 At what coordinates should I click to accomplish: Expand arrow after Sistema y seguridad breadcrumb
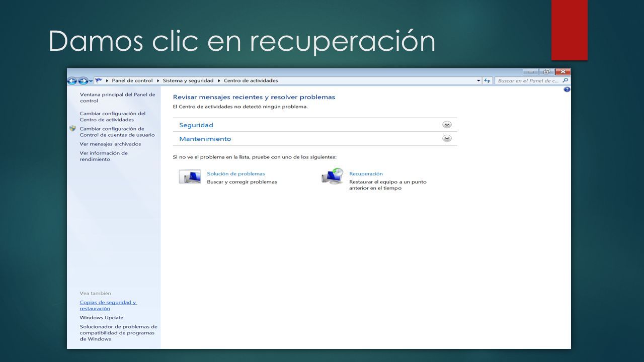(219, 80)
